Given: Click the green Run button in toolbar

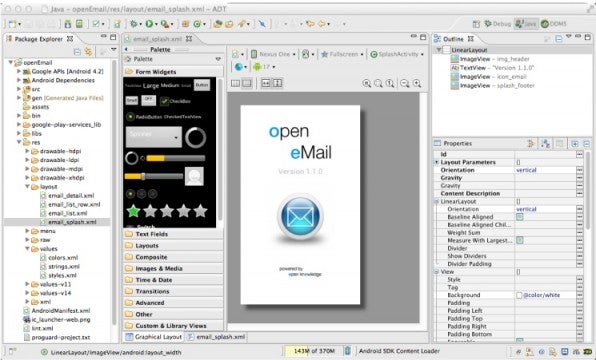Looking at the screenshot, I should tap(149, 24).
